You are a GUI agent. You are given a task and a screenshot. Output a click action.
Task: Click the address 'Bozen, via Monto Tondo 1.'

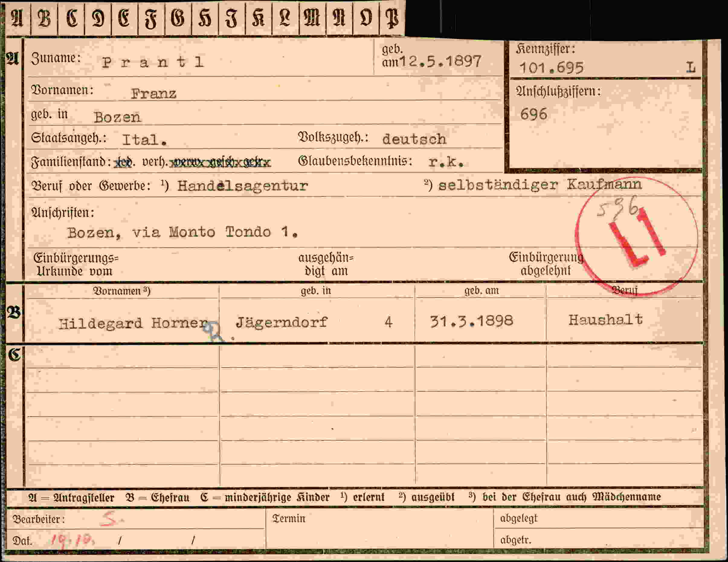[x=183, y=232]
